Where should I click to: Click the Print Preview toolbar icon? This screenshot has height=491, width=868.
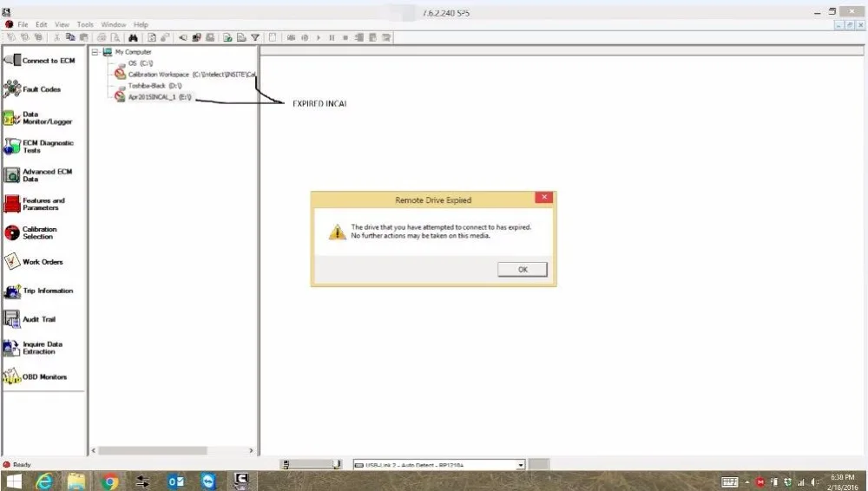click(115, 37)
